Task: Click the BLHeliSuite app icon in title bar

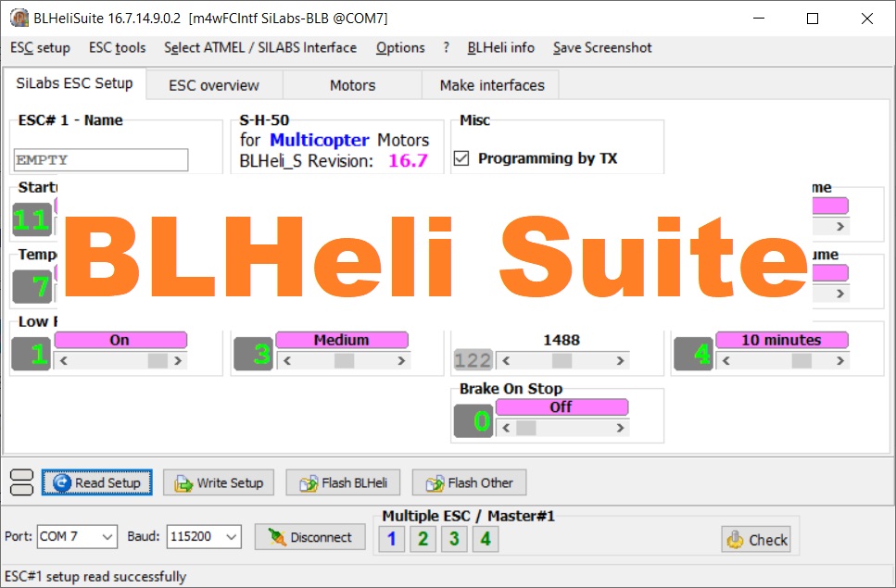Action: coord(19,18)
